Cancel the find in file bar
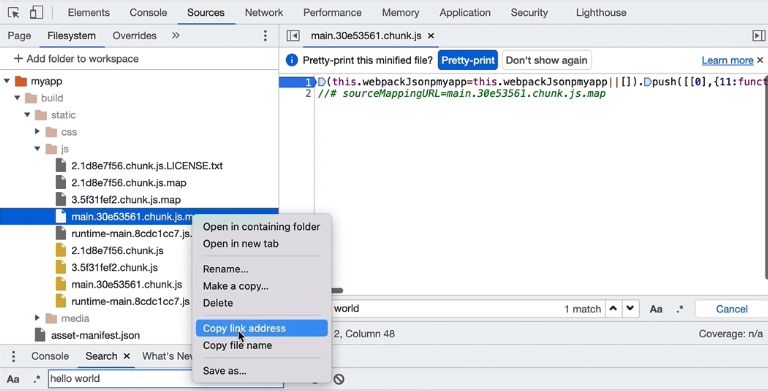Image resolution: width=768 pixels, height=391 pixels. 731,309
